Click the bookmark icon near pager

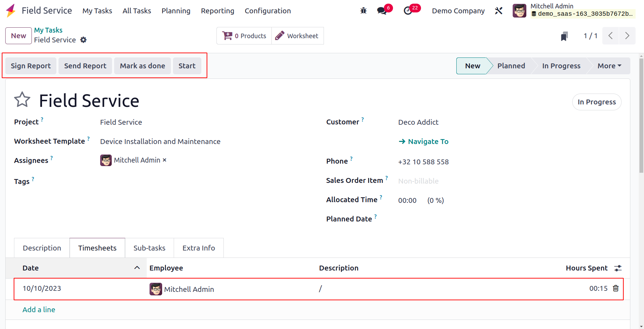pos(564,36)
